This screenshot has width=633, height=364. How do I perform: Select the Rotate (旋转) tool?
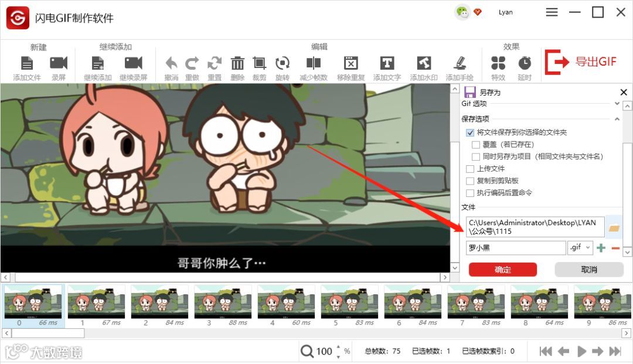click(x=282, y=63)
